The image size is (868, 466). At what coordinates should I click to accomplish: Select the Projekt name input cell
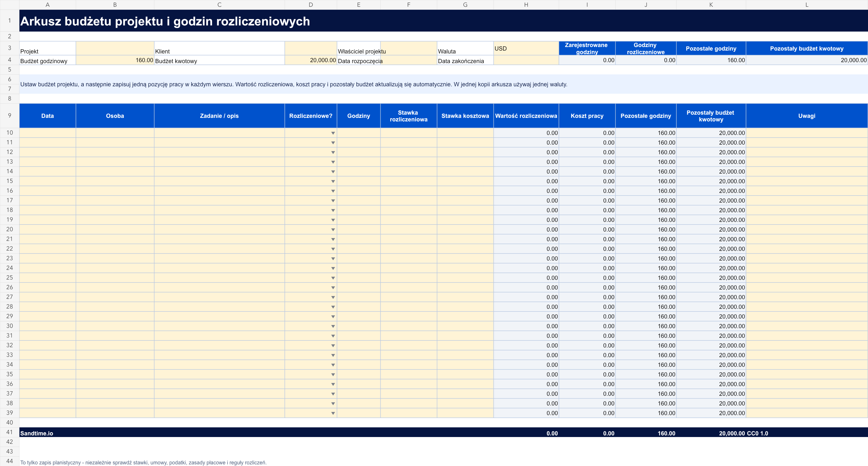click(x=115, y=48)
